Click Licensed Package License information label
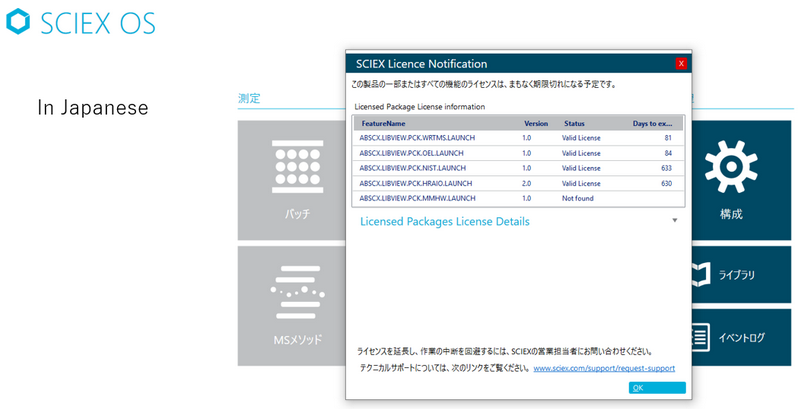The image size is (798, 409). point(419,107)
